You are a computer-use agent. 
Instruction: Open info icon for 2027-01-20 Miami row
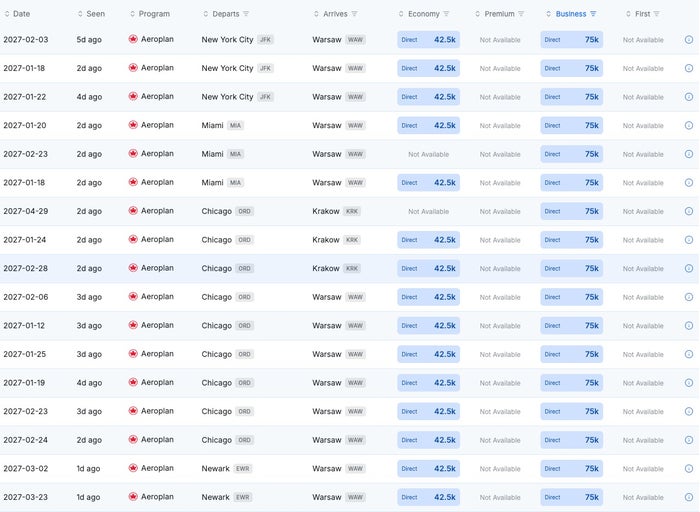(688, 125)
